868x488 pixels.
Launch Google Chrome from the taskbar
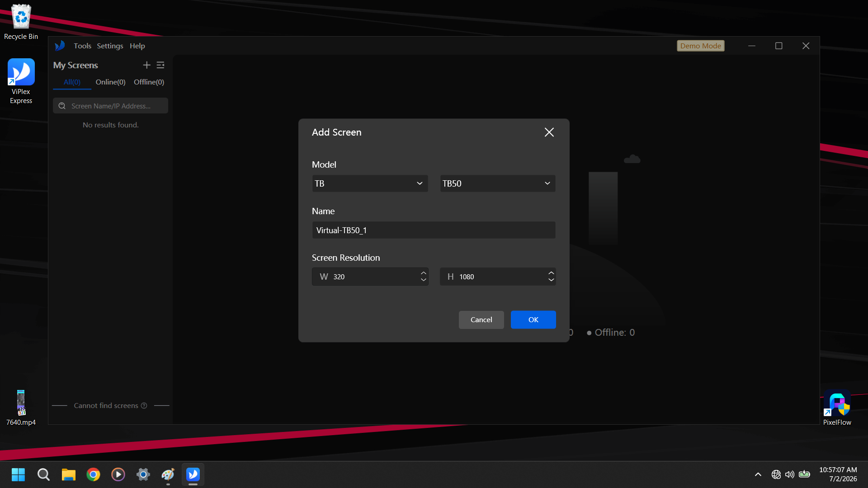pyautogui.click(x=93, y=474)
